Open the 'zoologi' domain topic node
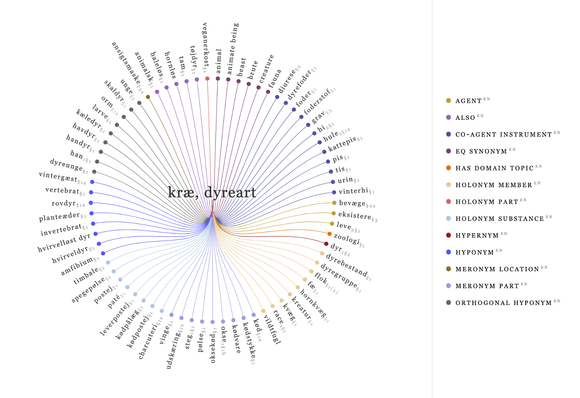 (x=349, y=240)
